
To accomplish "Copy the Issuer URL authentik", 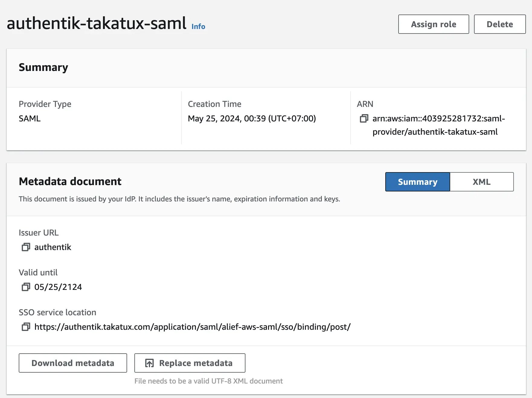I will [x=26, y=247].
